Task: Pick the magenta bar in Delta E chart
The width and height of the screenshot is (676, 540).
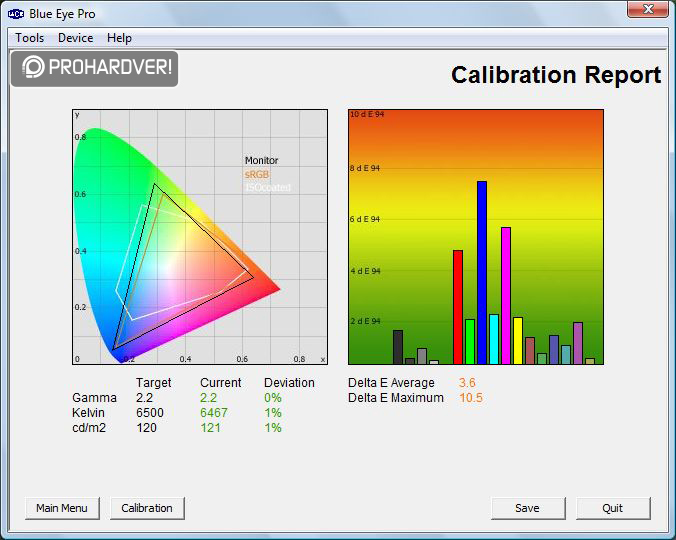Action: pyautogui.click(x=506, y=295)
